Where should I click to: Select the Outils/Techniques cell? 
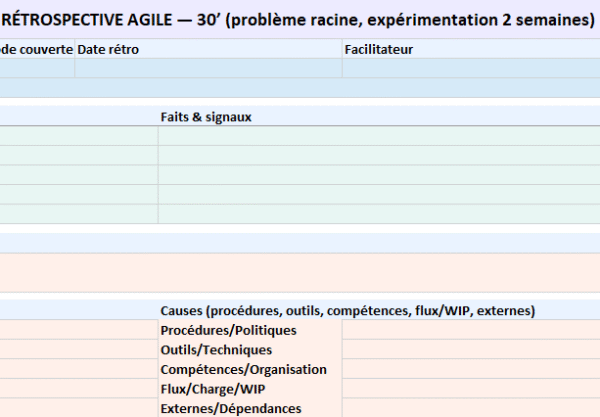tap(250, 350)
